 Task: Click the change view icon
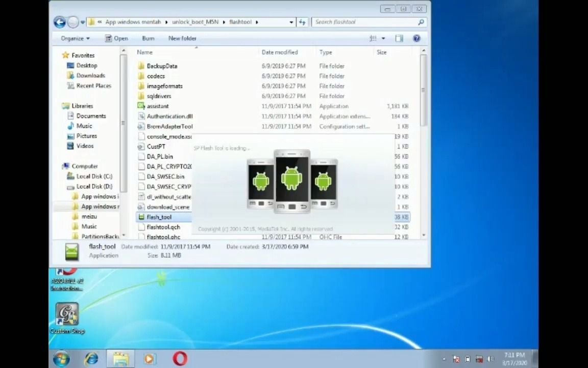373,38
